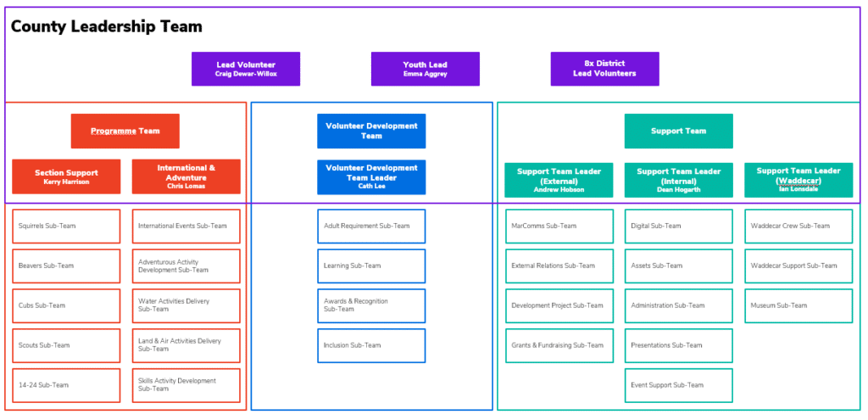Click the Support Team header box
The width and height of the screenshot is (868, 420).
[678, 131]
